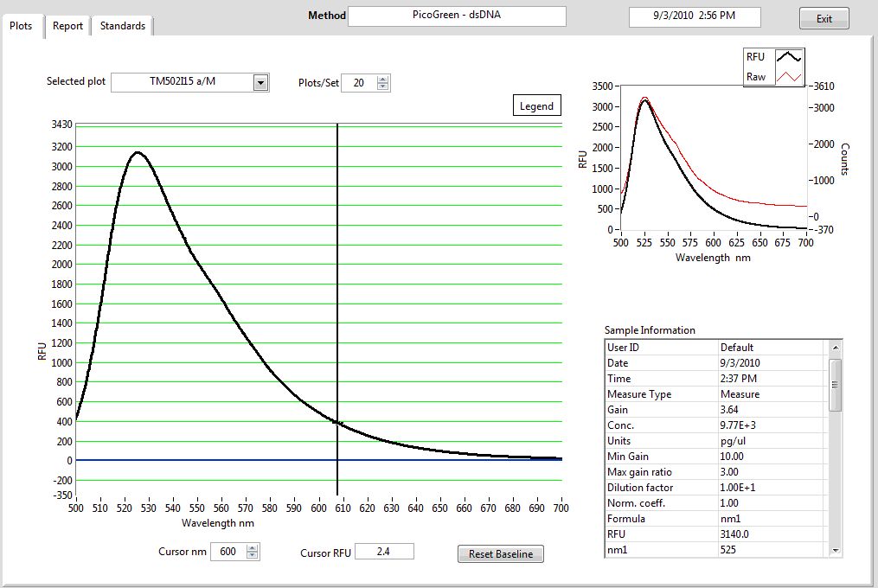This screenshot has height=588, width=878.
Task: Switch to the Standards tab
Action: point(122,26)
